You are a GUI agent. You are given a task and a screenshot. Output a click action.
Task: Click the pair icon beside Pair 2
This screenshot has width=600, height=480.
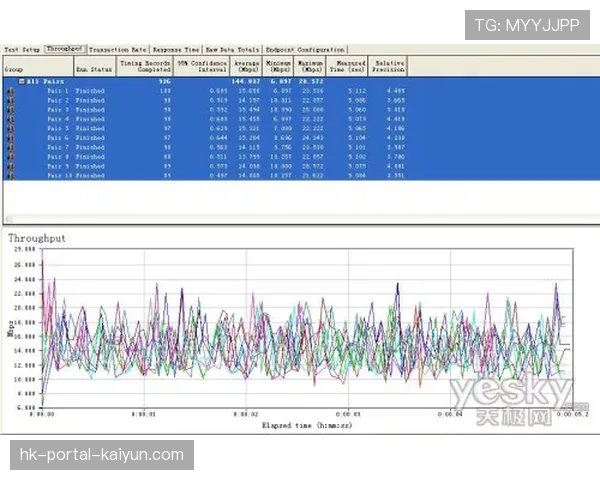coord(12,101)
